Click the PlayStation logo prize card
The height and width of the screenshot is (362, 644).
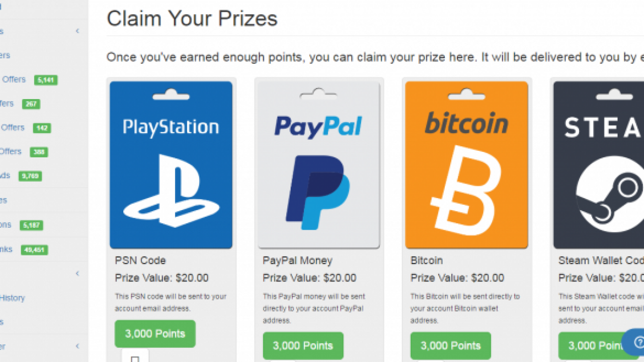(x=171, y=165)
